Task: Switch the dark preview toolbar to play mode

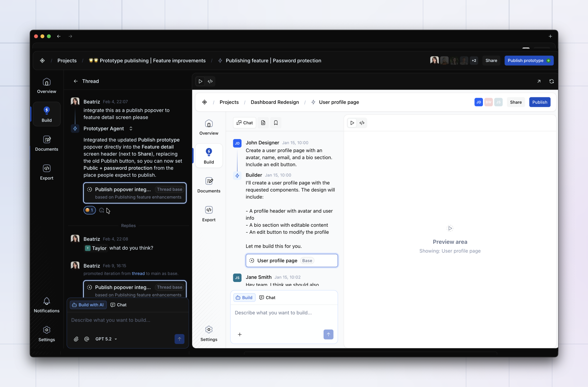Action: tap(200, 81)
